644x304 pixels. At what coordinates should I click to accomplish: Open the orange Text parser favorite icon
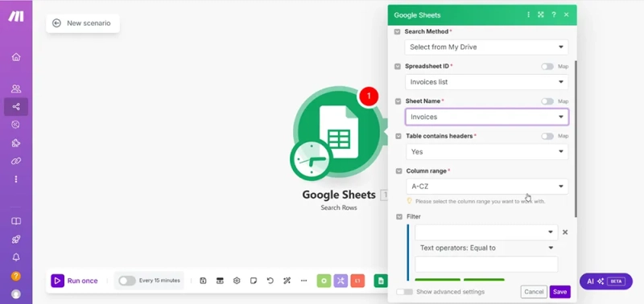pyautogui.click(x=357, y=281)
